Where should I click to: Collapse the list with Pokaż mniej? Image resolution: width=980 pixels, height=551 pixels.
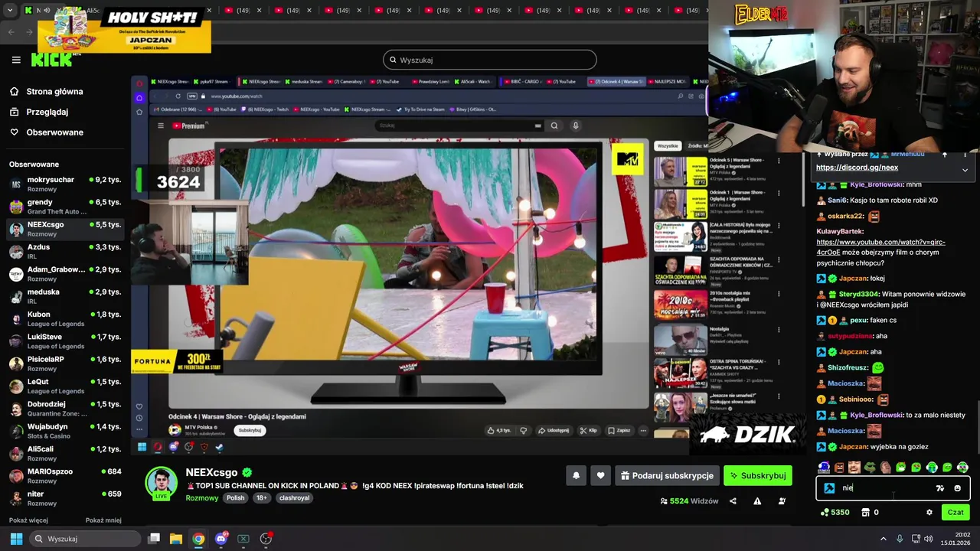point(103,520)
